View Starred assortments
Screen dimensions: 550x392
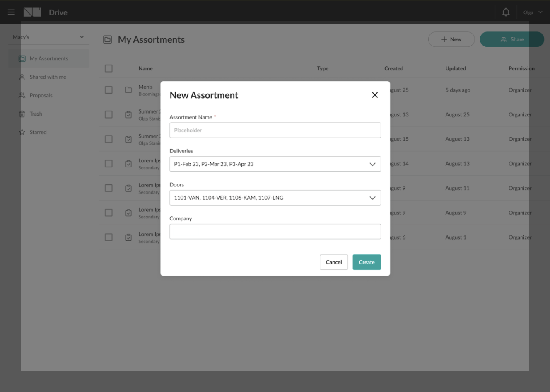pyautogui.click(x=38, y=132)
